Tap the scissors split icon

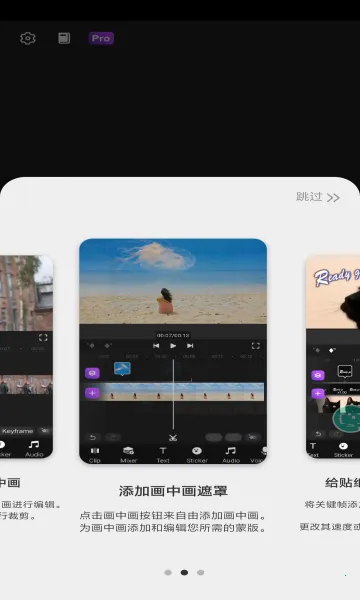point(173,438)
